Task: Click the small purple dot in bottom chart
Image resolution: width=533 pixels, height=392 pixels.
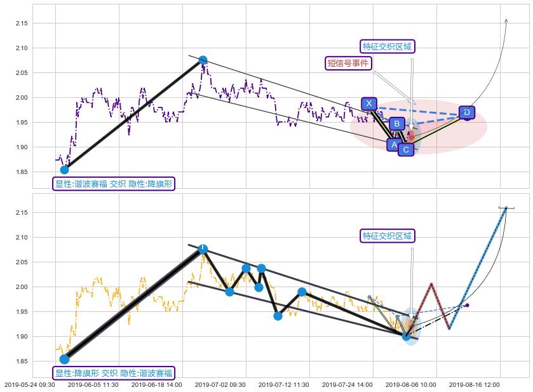Action: coord(467,306)
